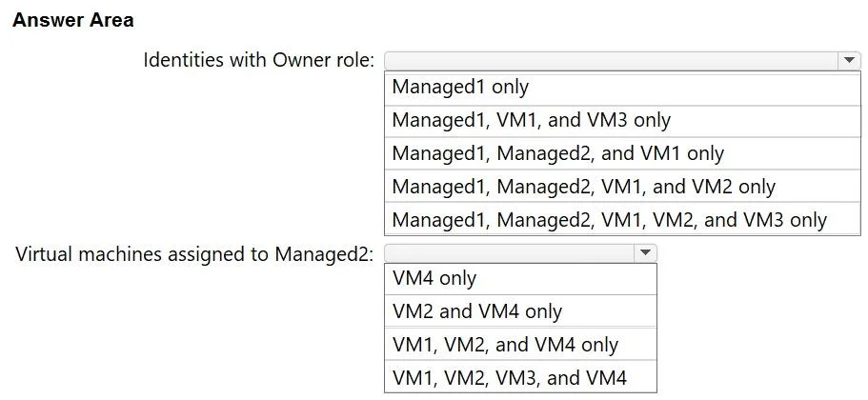The image size is (868, 400).
Task: Select the 'VM4 only' option
Action: (520, 279)
